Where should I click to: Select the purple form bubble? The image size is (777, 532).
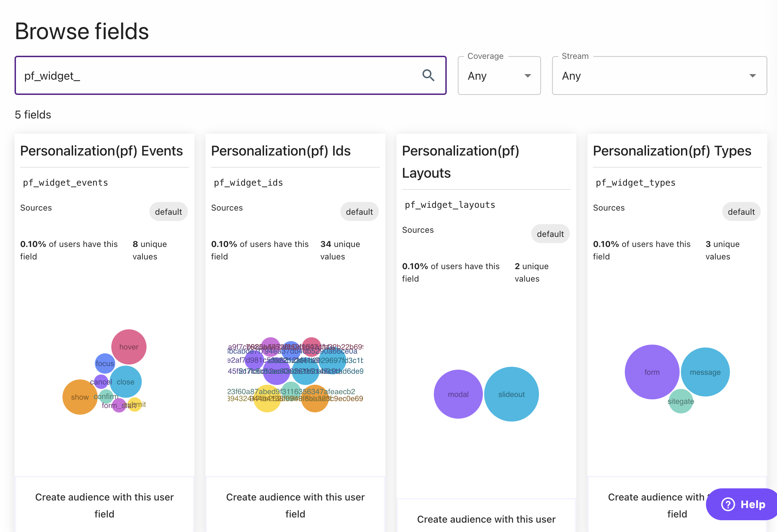tap(652, 372)
